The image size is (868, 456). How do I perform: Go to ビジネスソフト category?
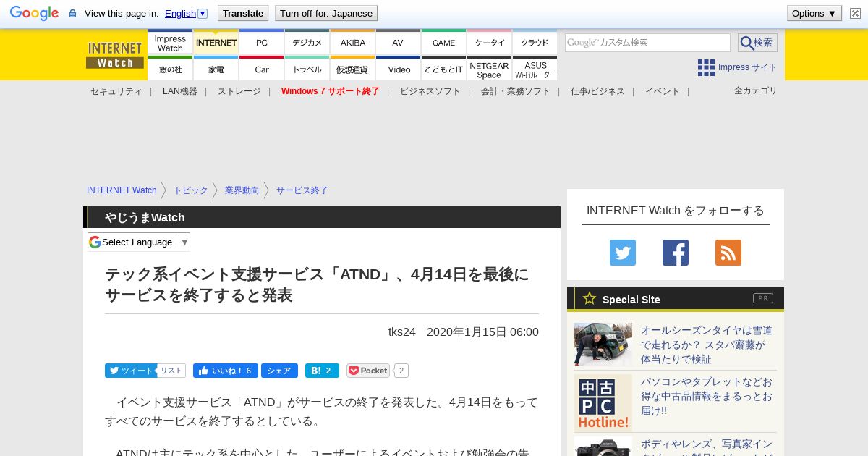coord(430,91)
